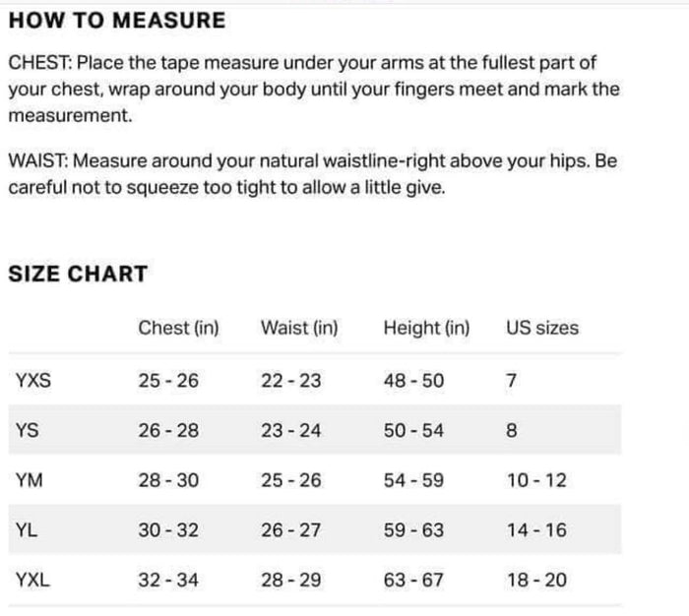Click the YXS size row label
689x616 pixels.
pos(33,380)
